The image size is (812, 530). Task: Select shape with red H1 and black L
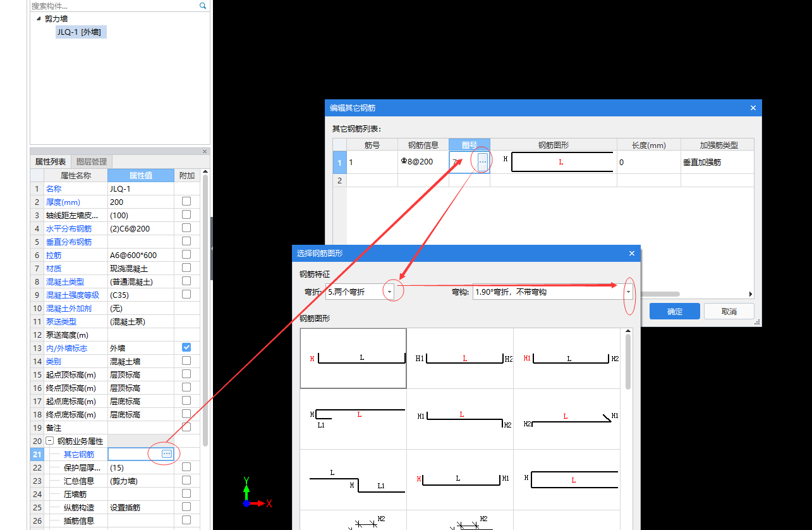[x=567, y=358]
